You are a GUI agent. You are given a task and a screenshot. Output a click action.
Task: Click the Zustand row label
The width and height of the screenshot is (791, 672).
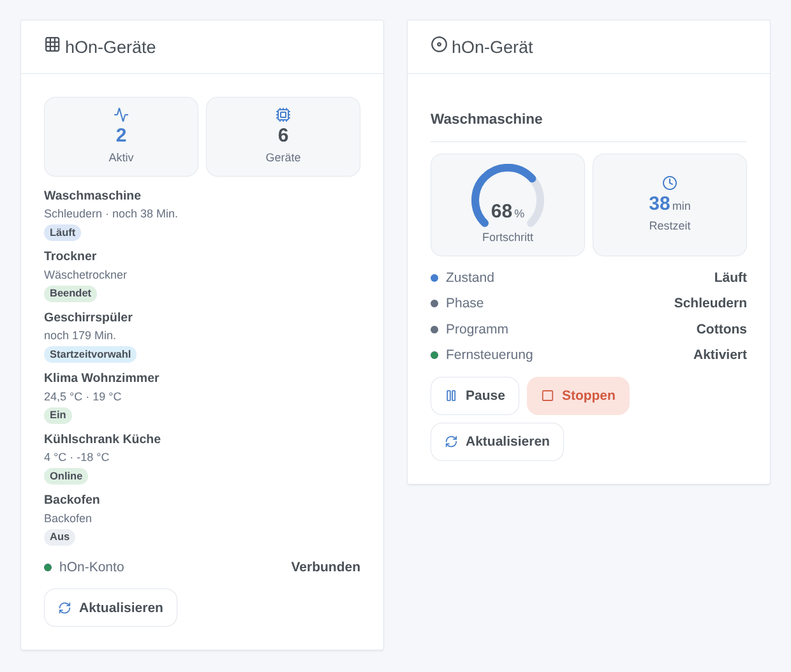point(470,277)
